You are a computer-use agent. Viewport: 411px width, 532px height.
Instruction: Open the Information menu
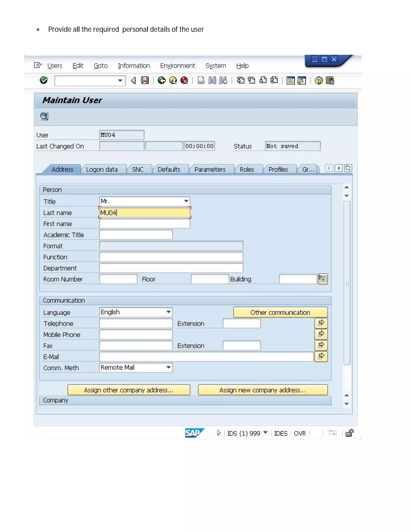point(134,65)
